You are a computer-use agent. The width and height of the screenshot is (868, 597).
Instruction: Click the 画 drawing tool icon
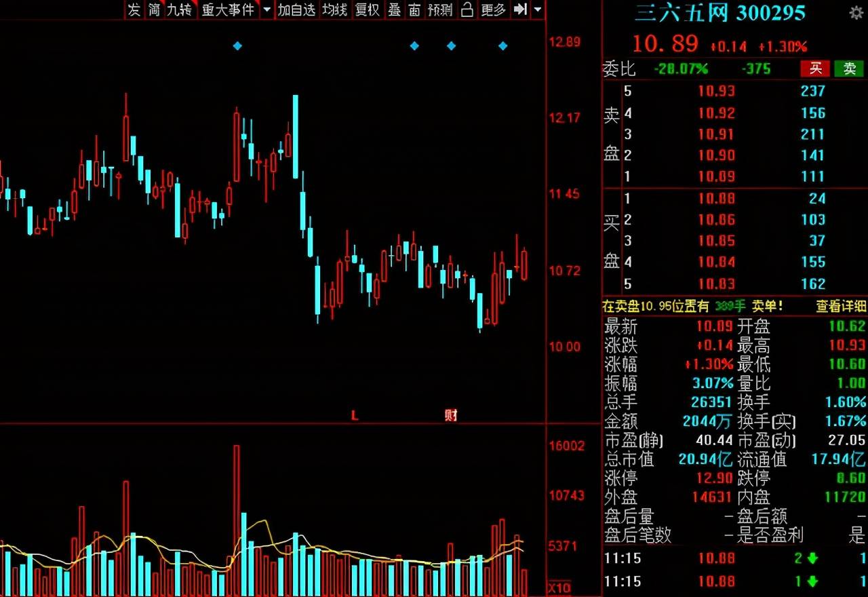tap(414, 9)
